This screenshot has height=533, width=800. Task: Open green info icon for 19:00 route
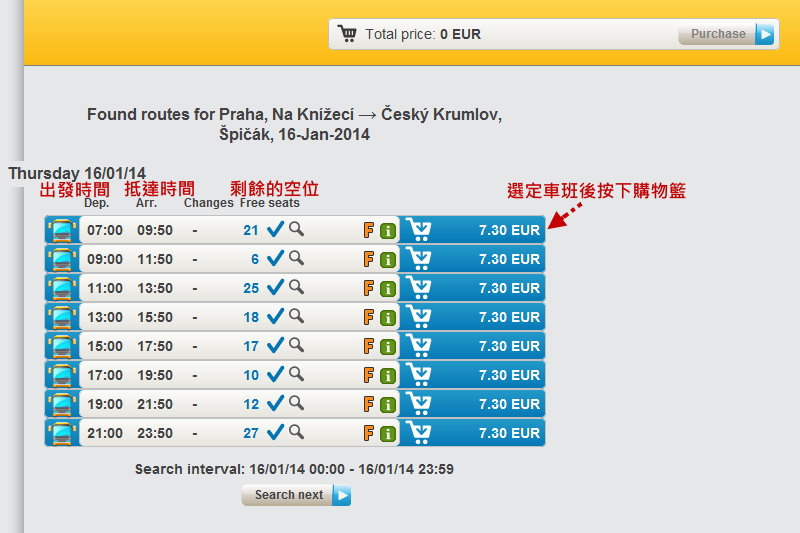coord(388,405)
